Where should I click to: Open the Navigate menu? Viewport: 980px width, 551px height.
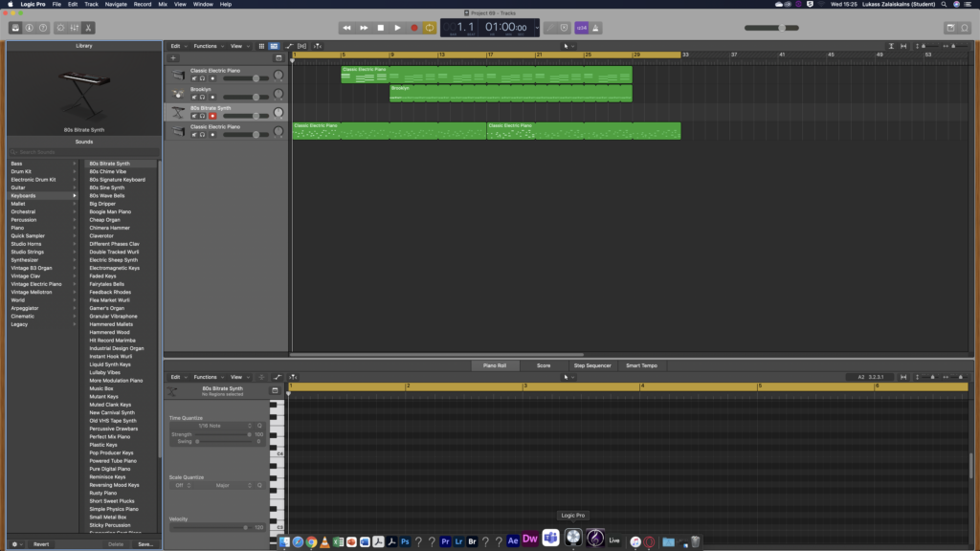(x=116, y=5)
